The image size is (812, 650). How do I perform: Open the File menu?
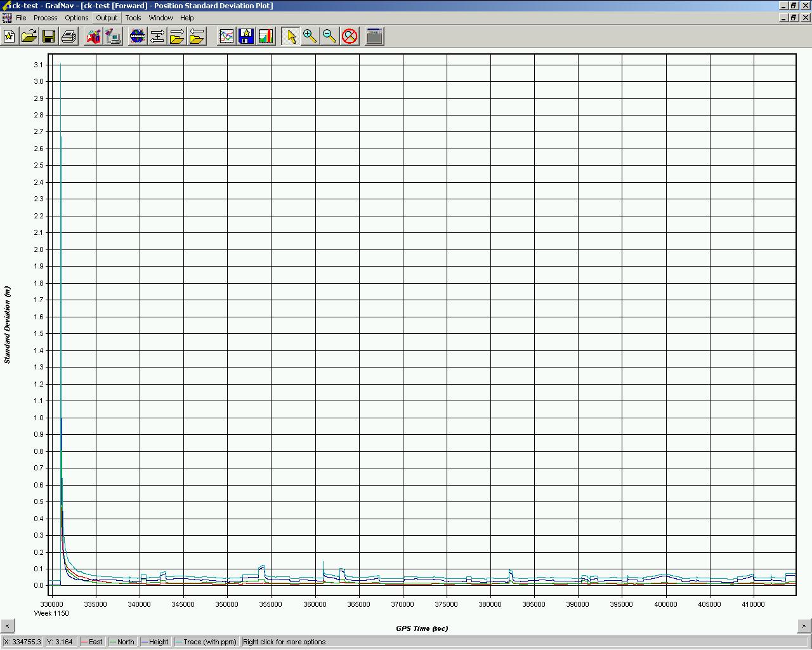pyautogui.click(x=21, y=18)
